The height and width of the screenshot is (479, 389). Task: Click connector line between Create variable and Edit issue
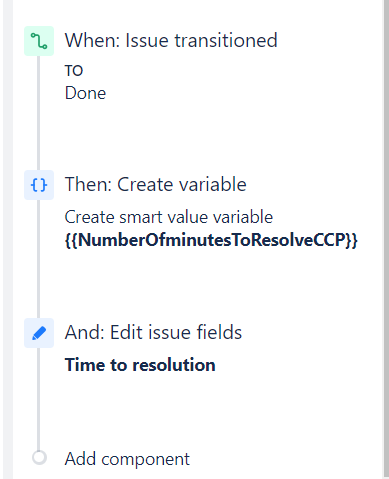click(39, 259)
